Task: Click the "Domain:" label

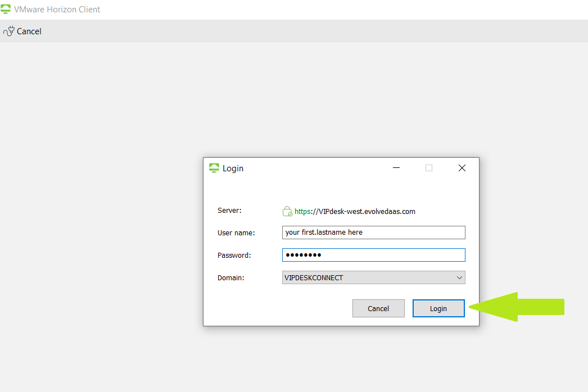Action: pos(231,277)
